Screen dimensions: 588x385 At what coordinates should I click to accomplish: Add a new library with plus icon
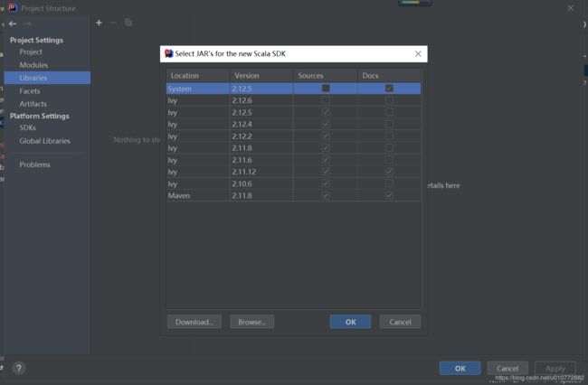(x=99, y=23)
